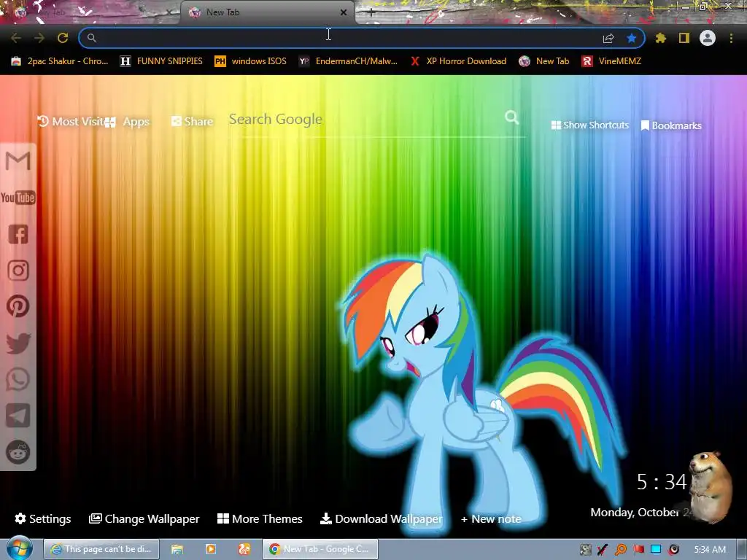Open the FUNNY SNIPPIES bookmark

pyautogui.click(x=161, y=61)
